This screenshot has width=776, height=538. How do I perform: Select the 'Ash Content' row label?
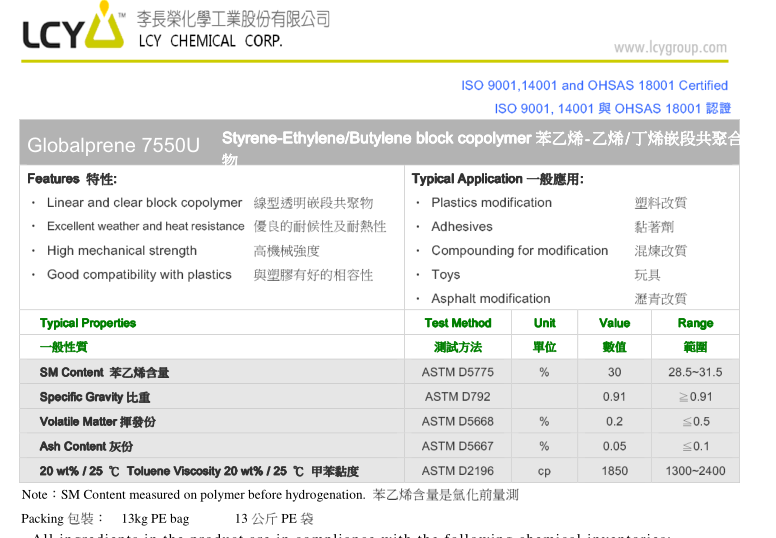coord(86,446)
